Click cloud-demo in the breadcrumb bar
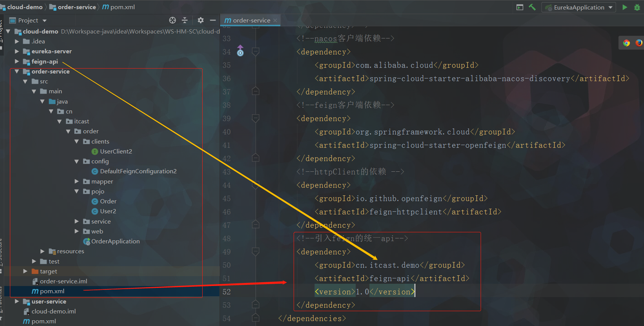 (x=25, y=7)
